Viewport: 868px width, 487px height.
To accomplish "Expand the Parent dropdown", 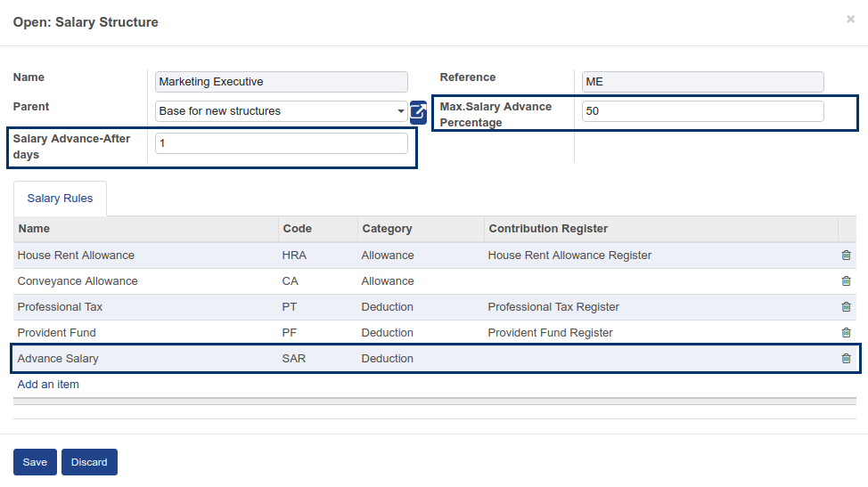I will coord(401,111).
